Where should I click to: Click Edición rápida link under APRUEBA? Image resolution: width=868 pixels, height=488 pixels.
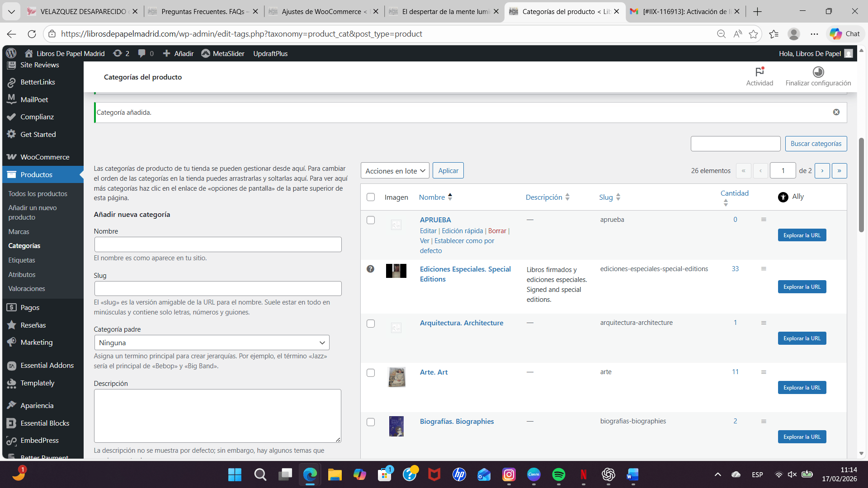462,231
